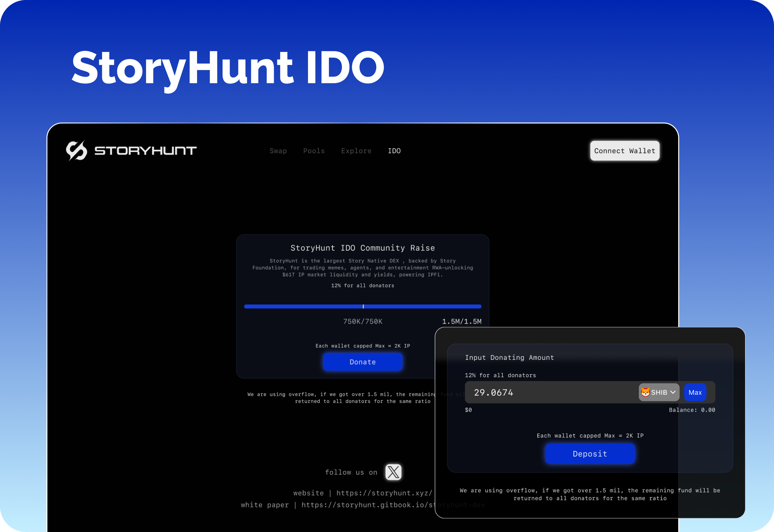Viewport: 774px width, 532px height.
Task: Open the Explore nav item
Action: click(x=356, y=151)
